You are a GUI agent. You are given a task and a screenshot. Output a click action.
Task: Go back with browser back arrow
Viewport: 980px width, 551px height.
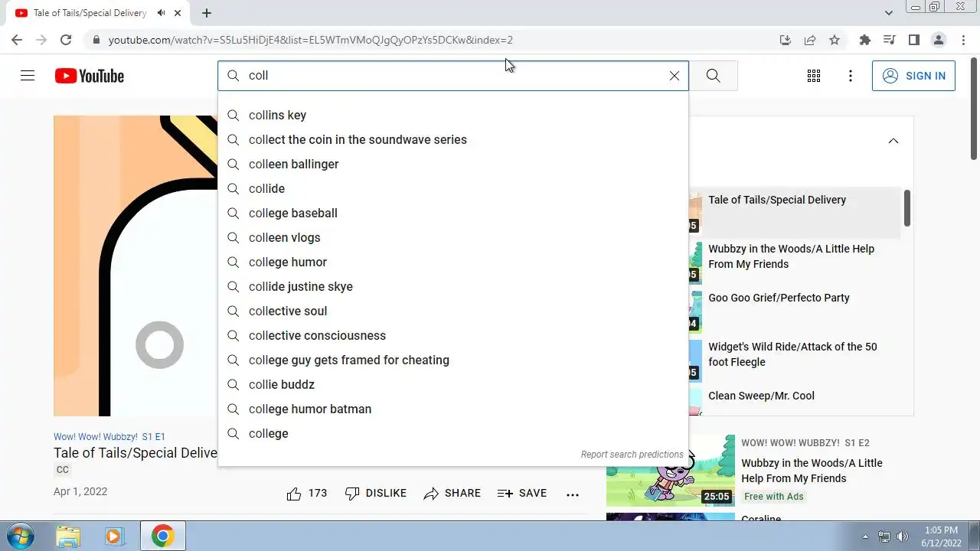coord(17,40)
